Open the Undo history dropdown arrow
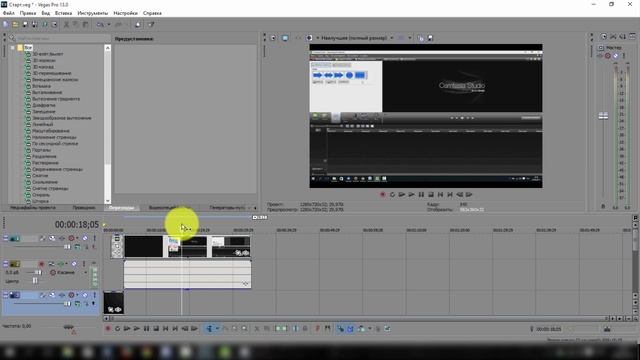This screenshot has height=360, width=640. click(x=109, y=24)
